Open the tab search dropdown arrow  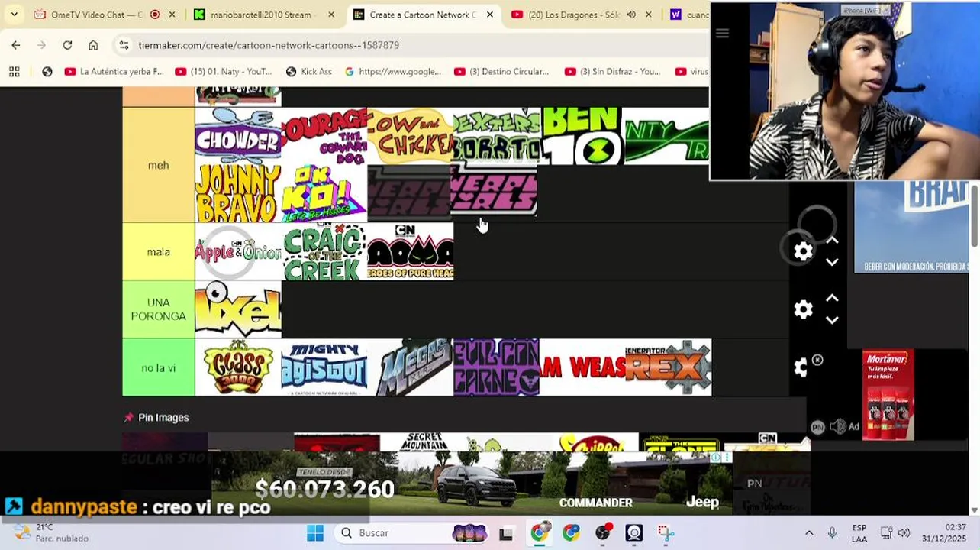coord(14,15)
